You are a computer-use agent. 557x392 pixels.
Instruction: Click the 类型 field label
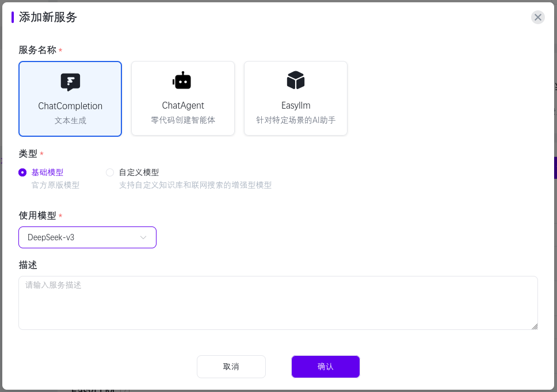[x=28, y=153]
